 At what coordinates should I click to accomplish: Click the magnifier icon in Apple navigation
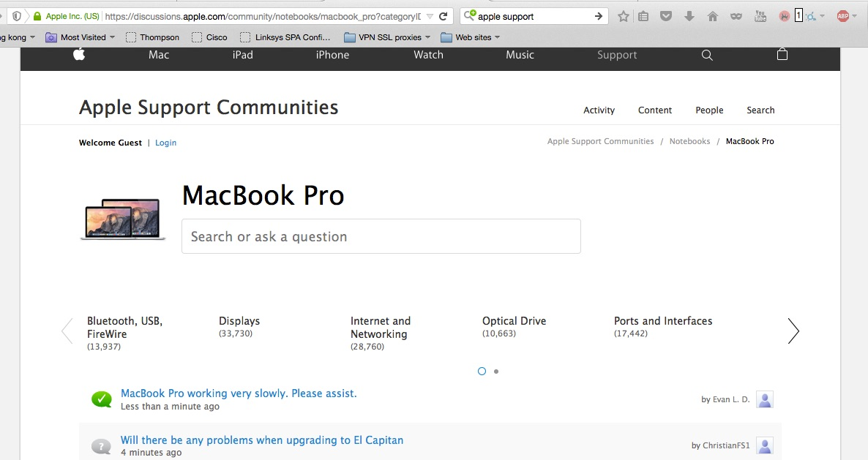[x=707, y=55]
